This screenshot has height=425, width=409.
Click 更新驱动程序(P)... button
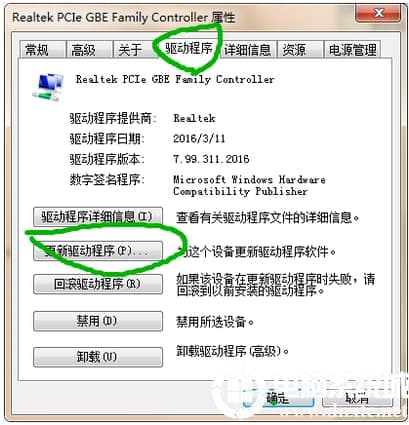point(98,251)
